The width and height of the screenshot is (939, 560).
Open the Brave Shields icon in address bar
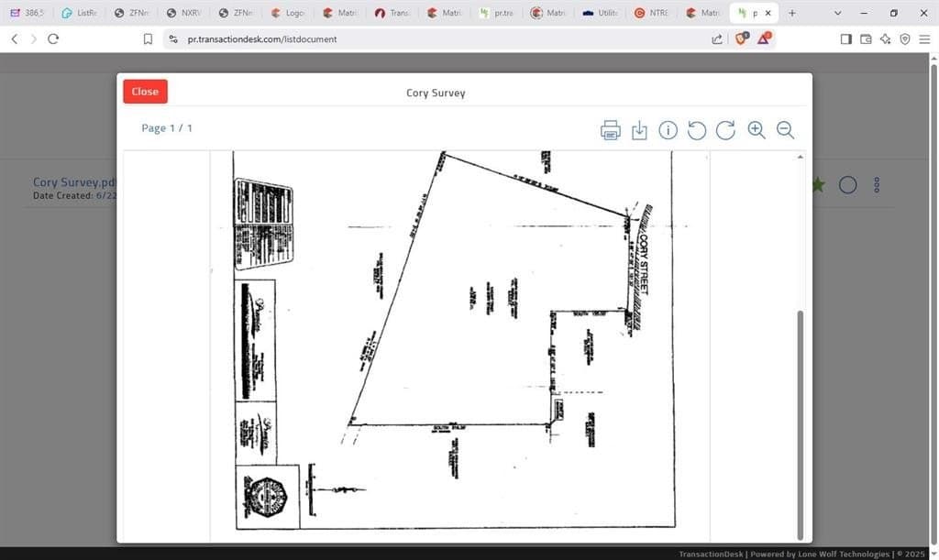coord(741,38)
